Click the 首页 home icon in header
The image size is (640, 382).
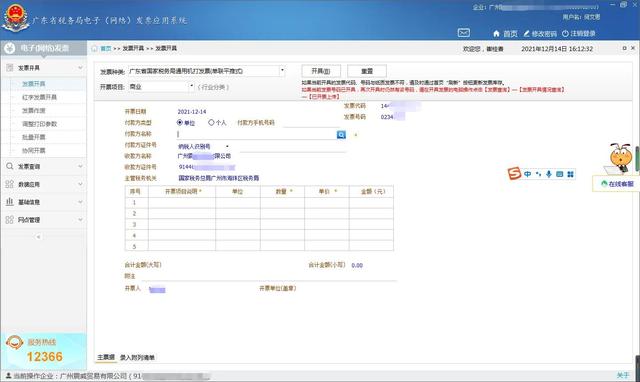coord(496,33)
